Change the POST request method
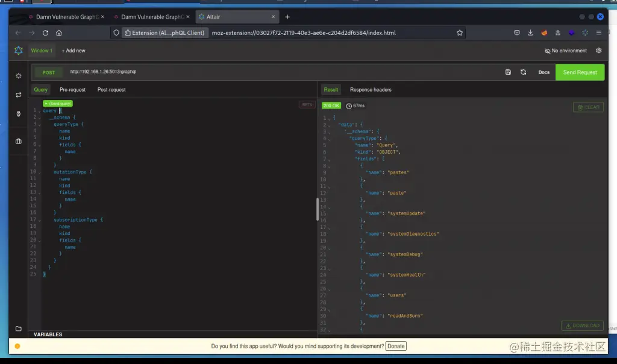The image size is (617, 364). coord(48,72)
